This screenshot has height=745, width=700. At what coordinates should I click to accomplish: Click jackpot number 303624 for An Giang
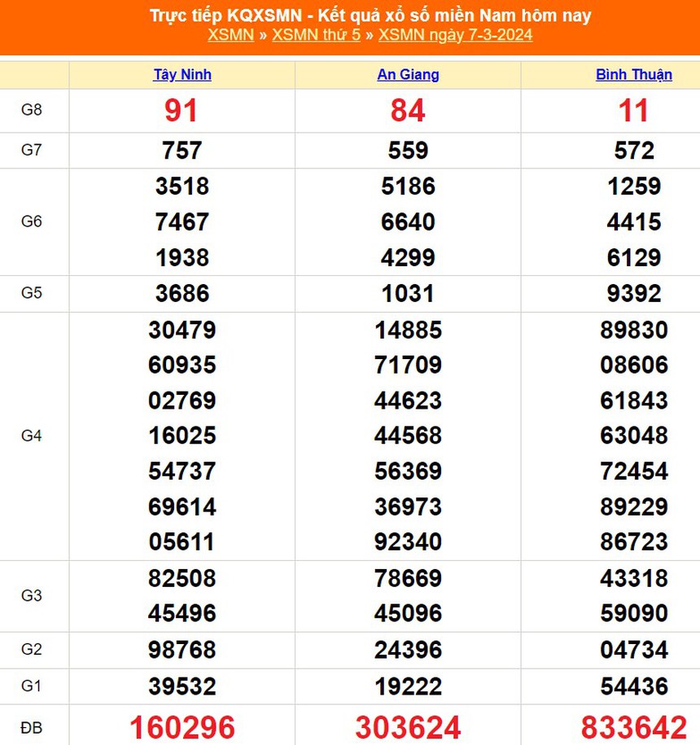[x=408, y=725]
